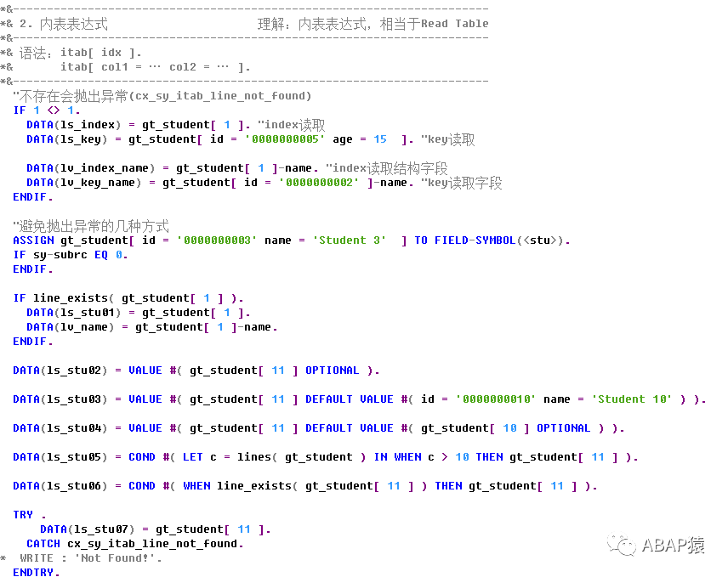
Task: Click the string literal '0000000010'
Action: [x=495, y=399]
